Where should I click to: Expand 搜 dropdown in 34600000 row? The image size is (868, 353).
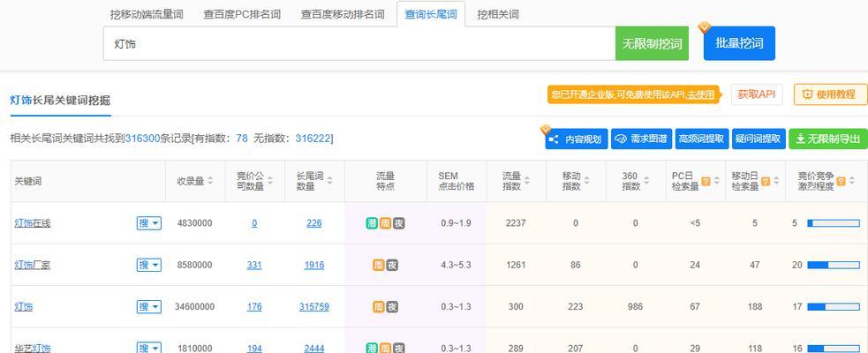[149, 306]
